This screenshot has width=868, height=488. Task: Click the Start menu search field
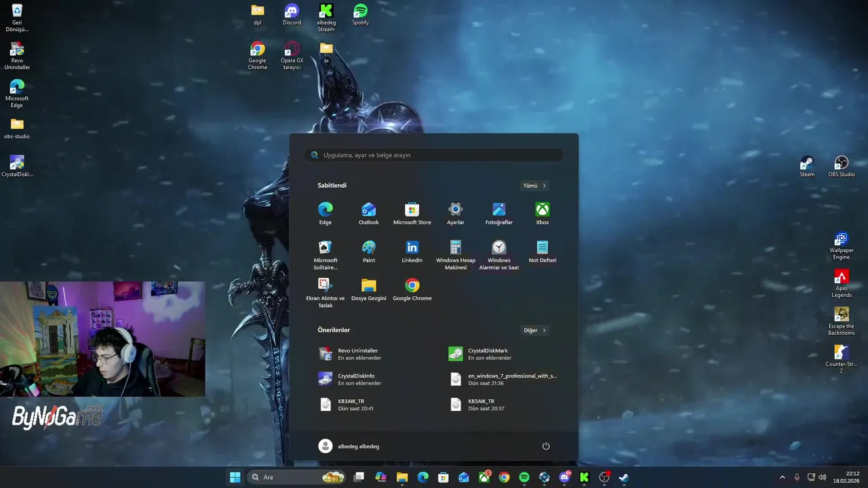coord(434,155)
